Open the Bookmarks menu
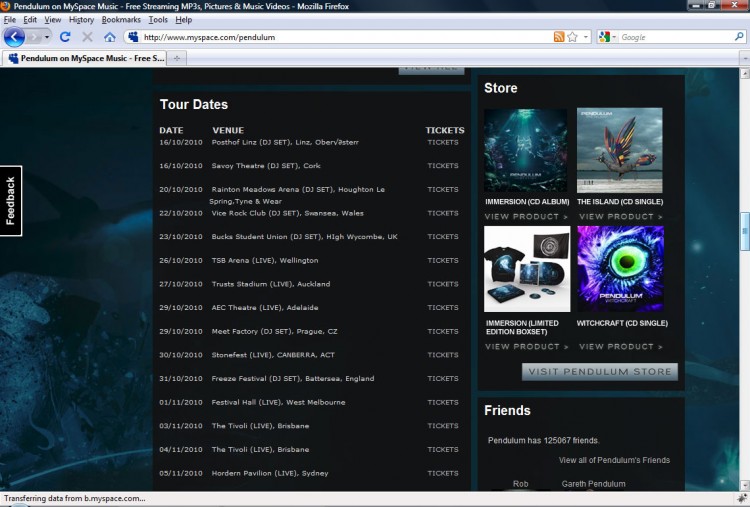Screen dimensions: 750x507 121,20
